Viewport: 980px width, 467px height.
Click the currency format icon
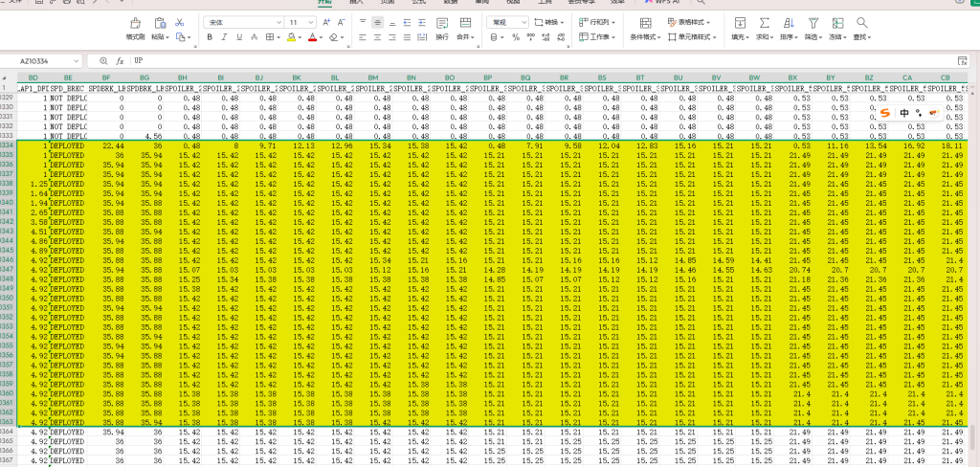point(494,37)
